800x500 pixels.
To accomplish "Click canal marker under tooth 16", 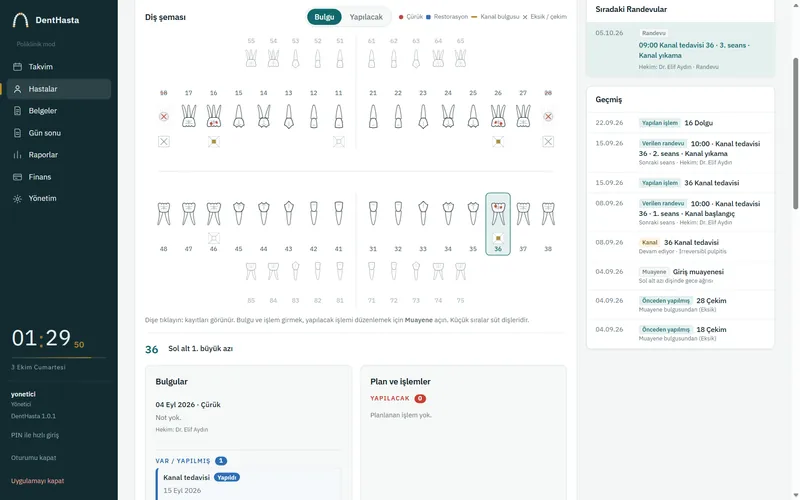I will pyautogui.click(x=214, y=141).
